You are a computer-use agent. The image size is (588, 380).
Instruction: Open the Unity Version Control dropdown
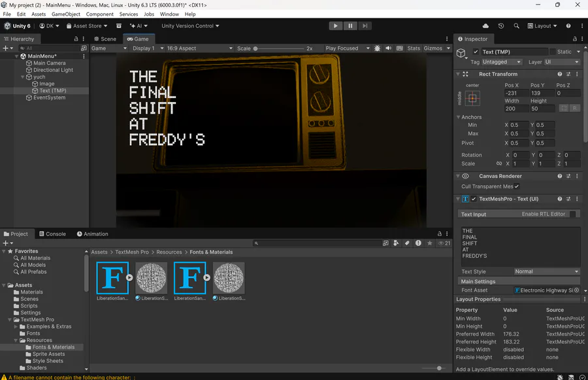click(190, 26)
